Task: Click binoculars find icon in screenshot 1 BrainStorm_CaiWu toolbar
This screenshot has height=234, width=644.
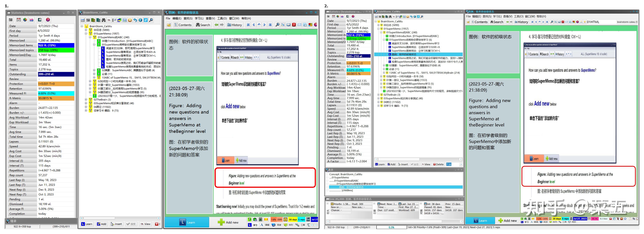Action: [104, 20]
